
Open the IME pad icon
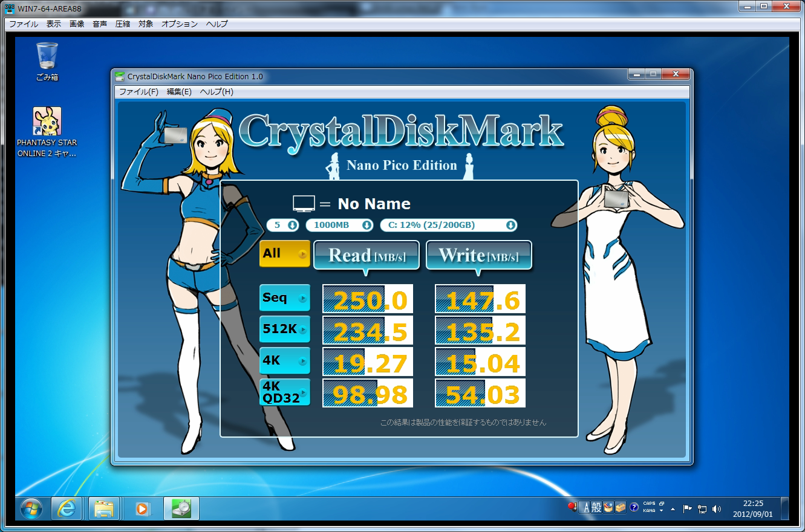(x=608, y=508)
